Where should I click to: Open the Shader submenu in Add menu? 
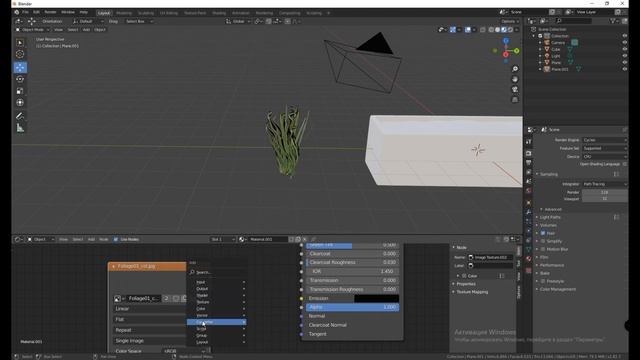(x=217, y=296)
